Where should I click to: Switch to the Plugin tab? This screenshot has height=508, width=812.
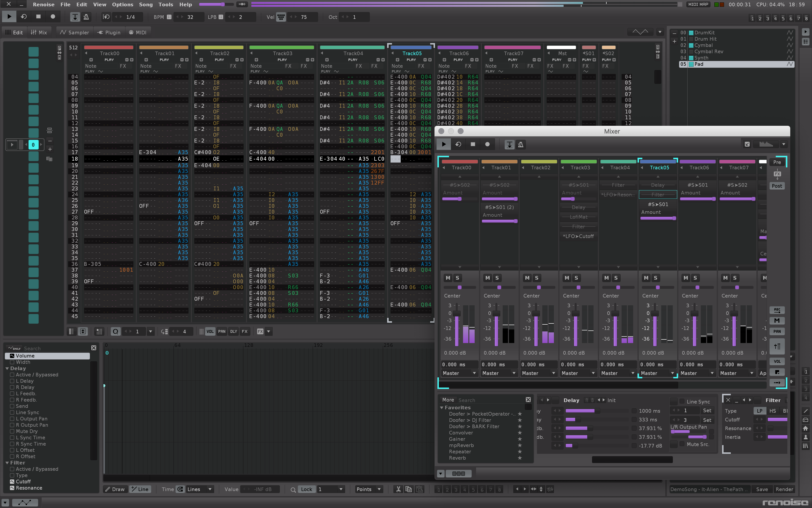109,32
